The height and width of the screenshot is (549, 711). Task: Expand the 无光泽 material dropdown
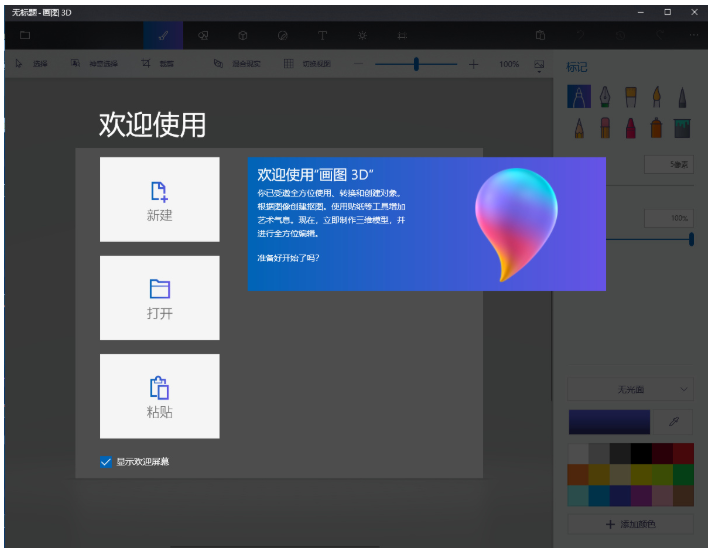point(630,389)
